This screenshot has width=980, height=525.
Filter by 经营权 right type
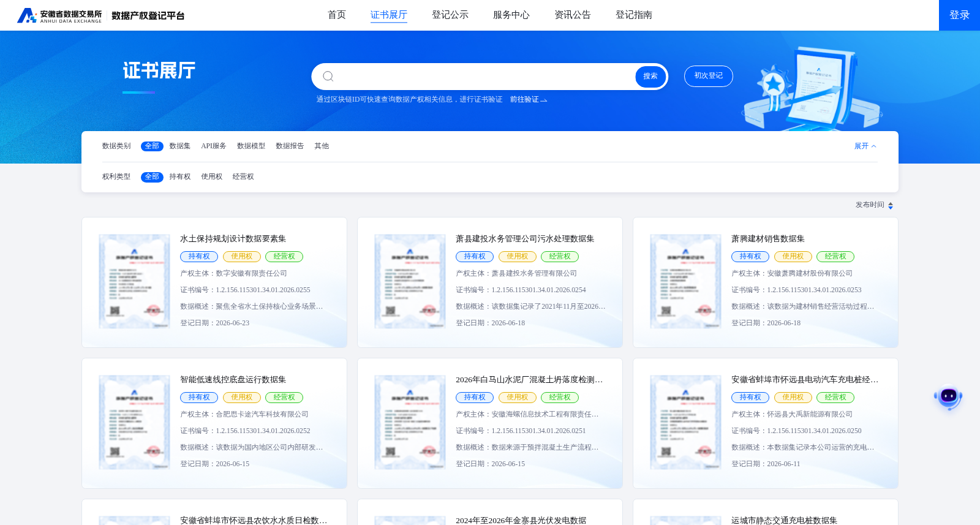(x=243, y=176)
